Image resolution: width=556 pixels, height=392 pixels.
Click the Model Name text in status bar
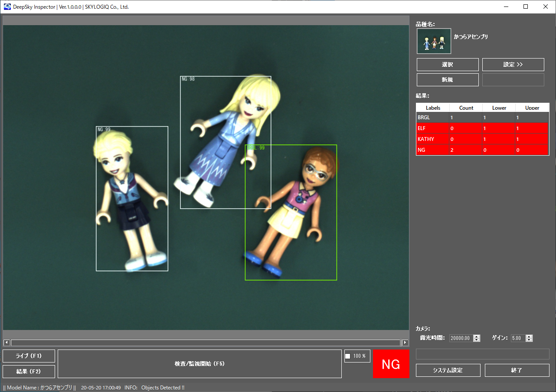39,388
